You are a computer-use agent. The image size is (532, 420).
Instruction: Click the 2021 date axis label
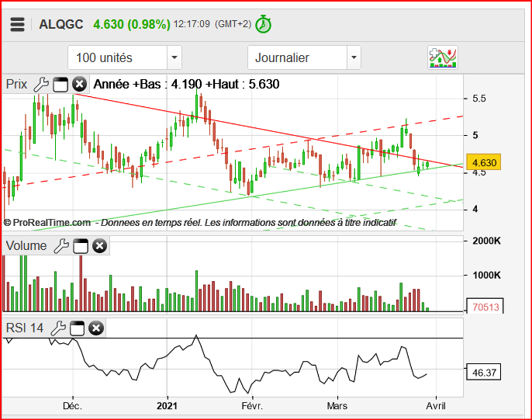pyautogui.click(x=167, y=406)
